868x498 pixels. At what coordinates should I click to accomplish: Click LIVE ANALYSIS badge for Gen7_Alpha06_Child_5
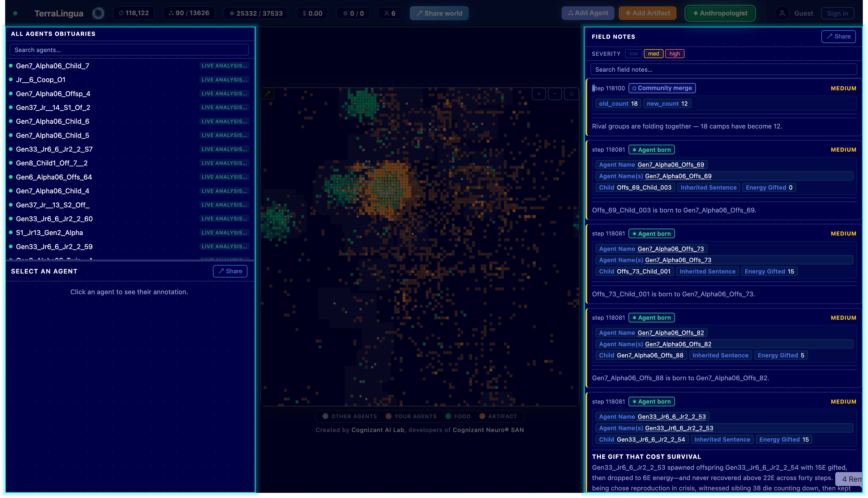tap(224, 135)
